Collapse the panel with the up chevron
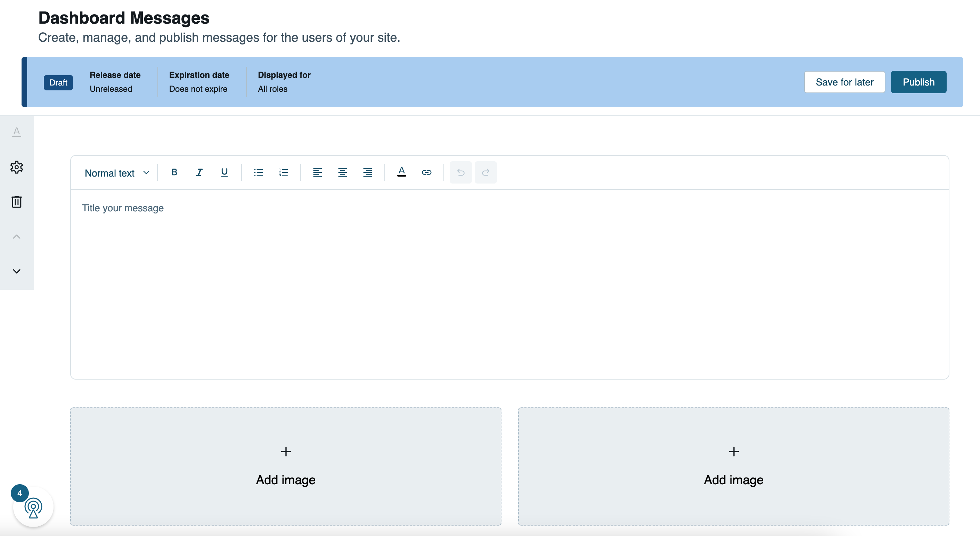 coord(17,236)
